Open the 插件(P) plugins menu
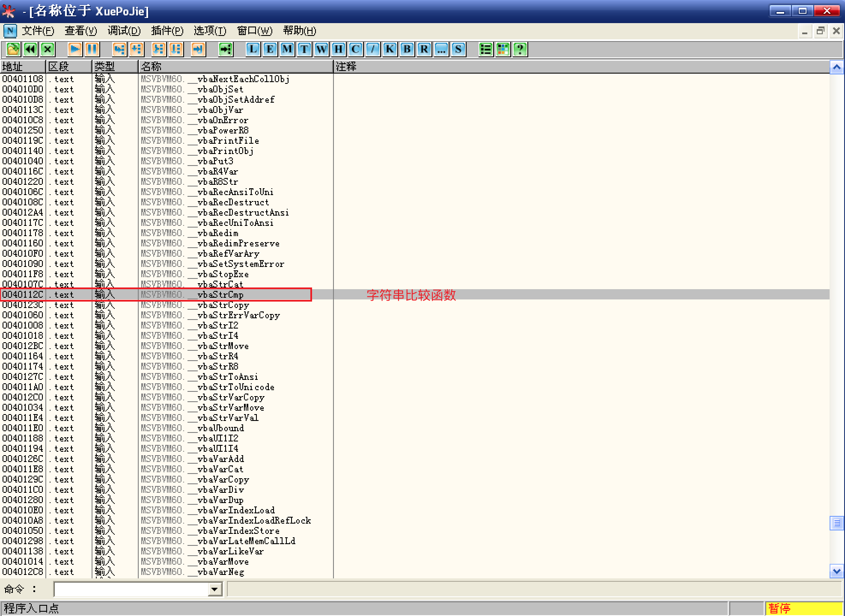The width and height of the screenshot is (845, 616). coord(167,31)
